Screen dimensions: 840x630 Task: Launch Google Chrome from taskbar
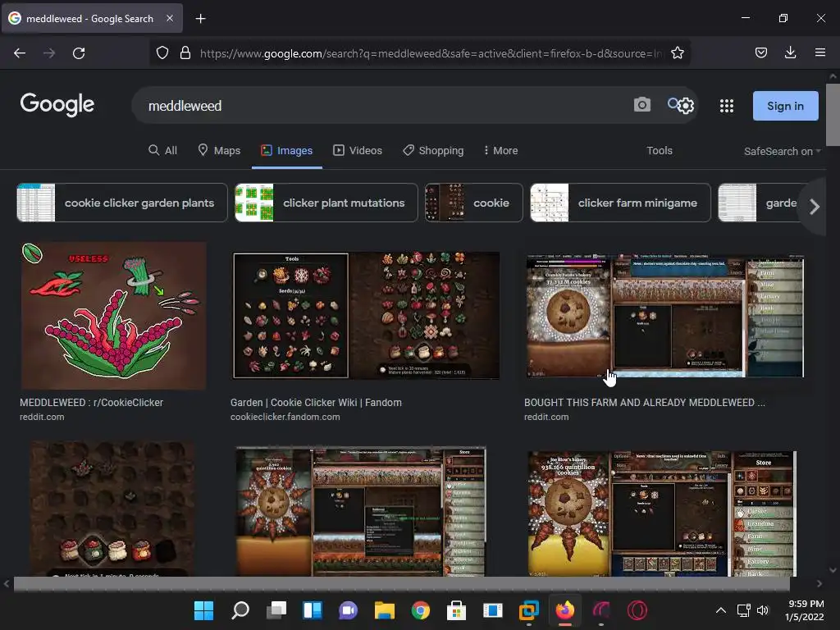(421, 610)
